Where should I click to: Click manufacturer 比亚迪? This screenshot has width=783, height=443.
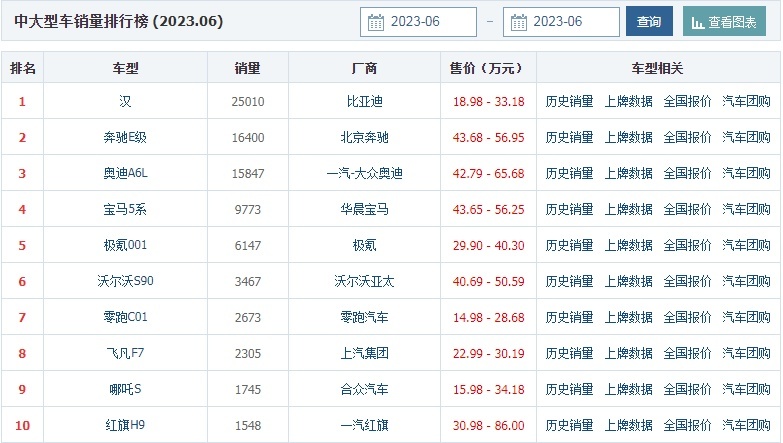(365, 101)
